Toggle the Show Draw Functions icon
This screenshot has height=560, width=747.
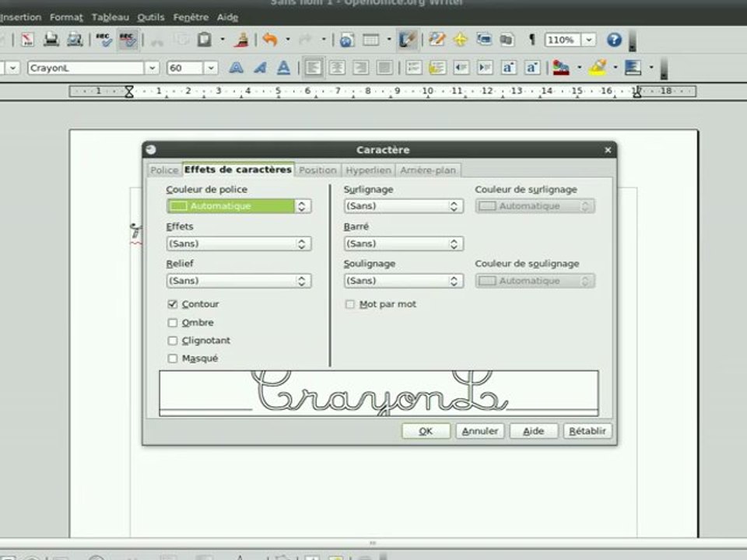(x=407, y=40)
